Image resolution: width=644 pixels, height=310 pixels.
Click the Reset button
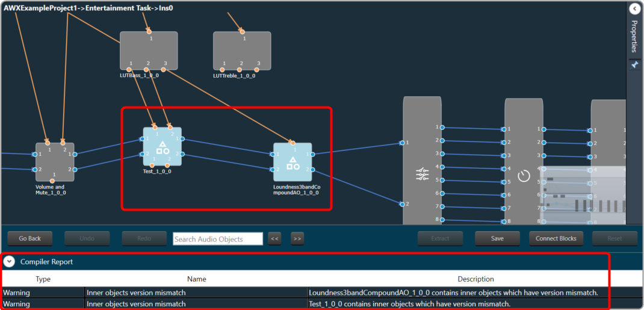point(615,238)
